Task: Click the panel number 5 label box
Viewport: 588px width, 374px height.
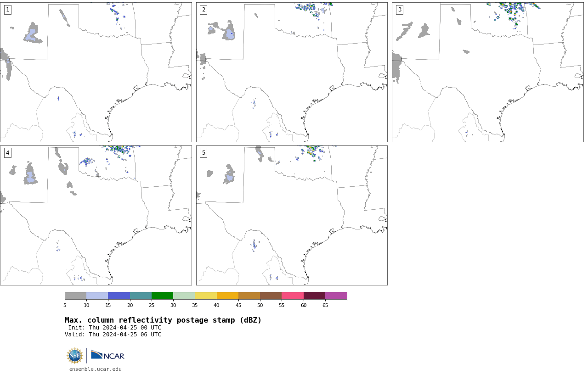Action: click(x=204, y=153)
